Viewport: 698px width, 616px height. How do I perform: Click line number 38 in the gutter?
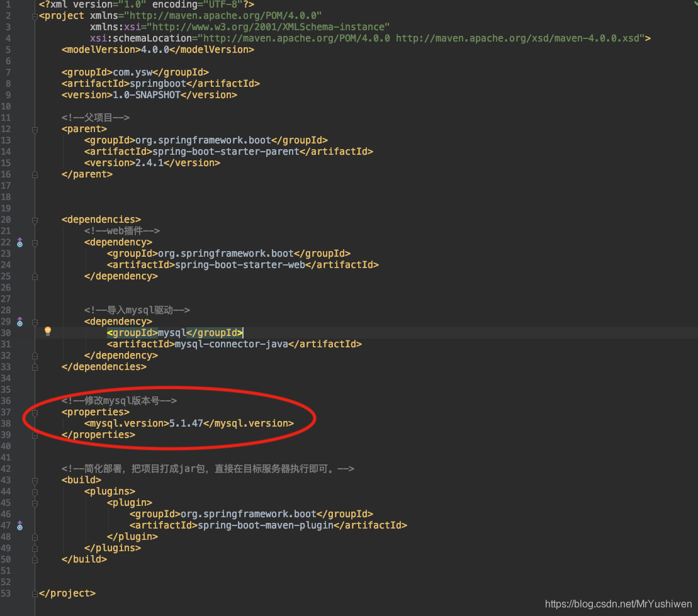(x=6, y=423)
